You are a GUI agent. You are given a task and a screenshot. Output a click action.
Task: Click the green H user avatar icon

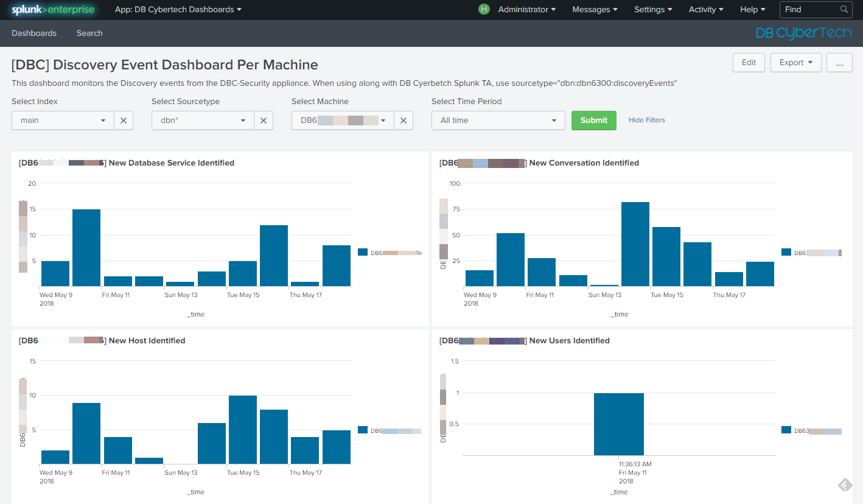[484, 9]
